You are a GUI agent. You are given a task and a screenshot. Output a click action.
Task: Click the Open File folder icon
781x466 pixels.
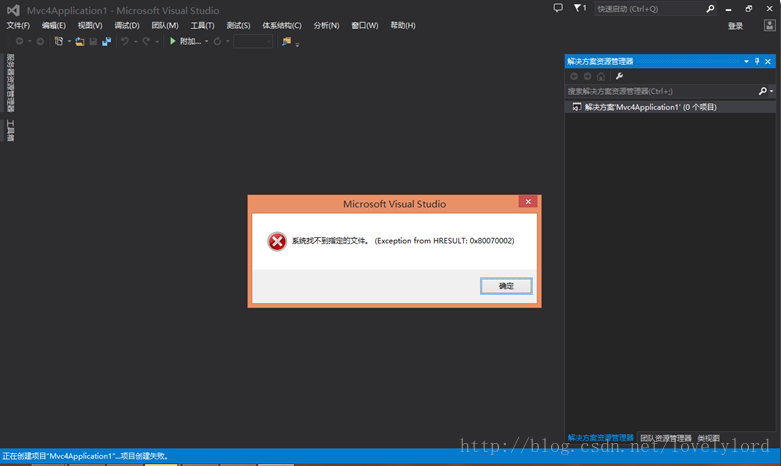tap(80, 41)
